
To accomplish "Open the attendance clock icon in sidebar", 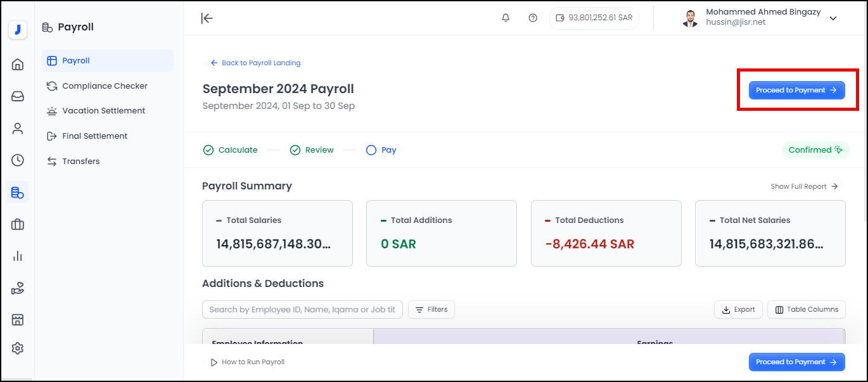I will pos(17,160).
